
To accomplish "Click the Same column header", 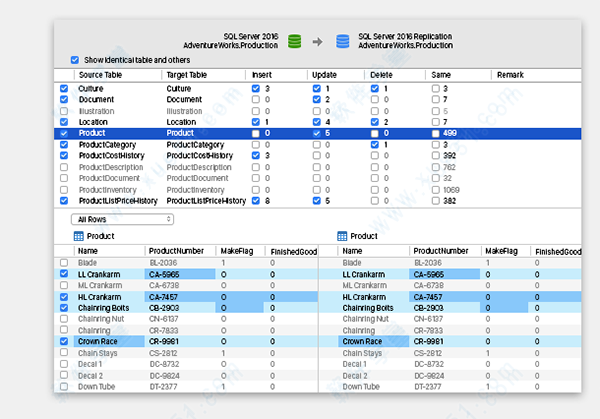I will (442, 75).
